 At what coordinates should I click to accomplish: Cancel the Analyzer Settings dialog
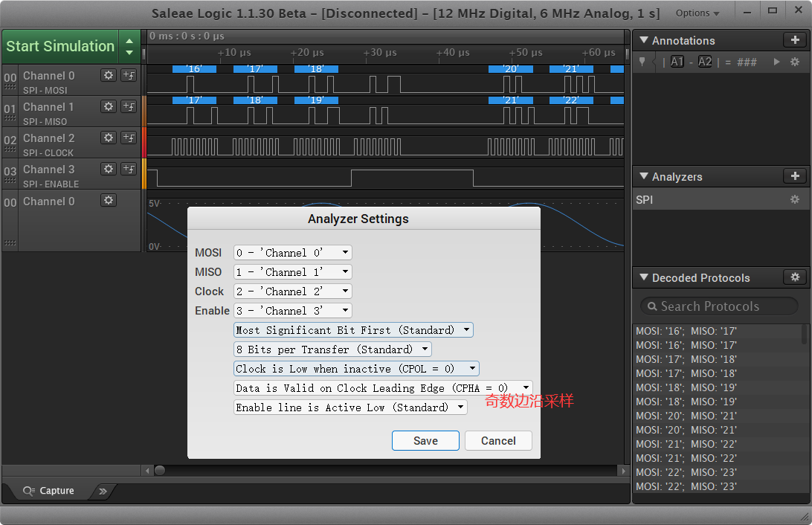(x=498, y=441)
